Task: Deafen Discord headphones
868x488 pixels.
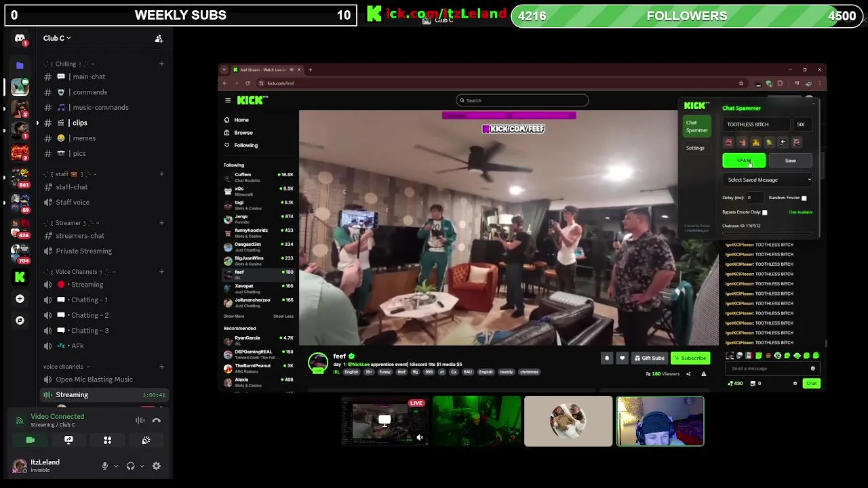Action: point(130,466)
